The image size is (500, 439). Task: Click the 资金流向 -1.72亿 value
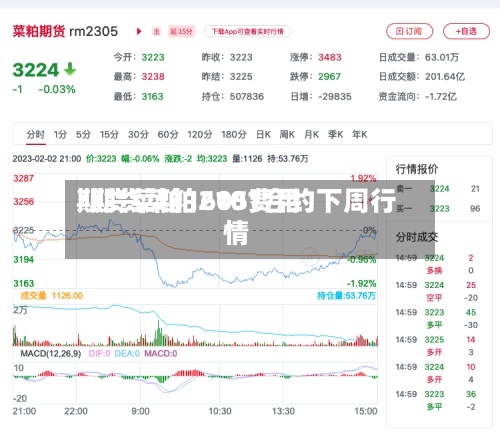441,97
